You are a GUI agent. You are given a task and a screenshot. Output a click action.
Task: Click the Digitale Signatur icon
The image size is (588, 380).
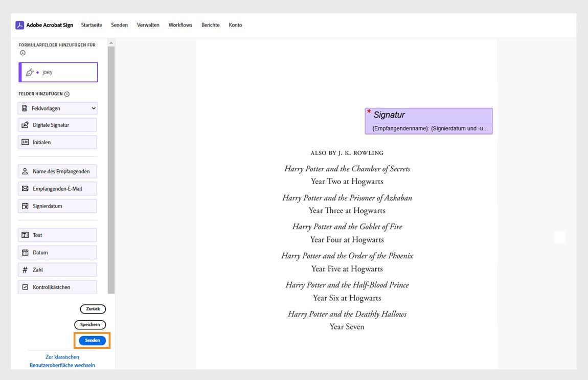click(x=25, y=125)
